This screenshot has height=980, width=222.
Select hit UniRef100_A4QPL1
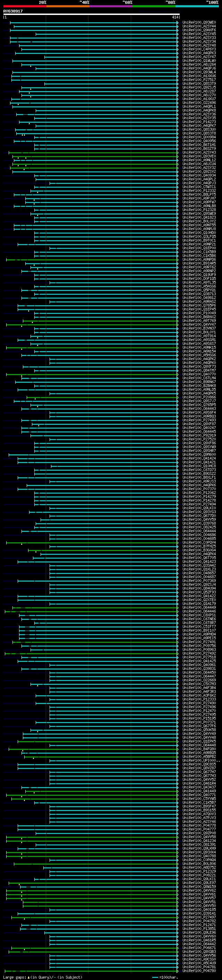[199, 106]
